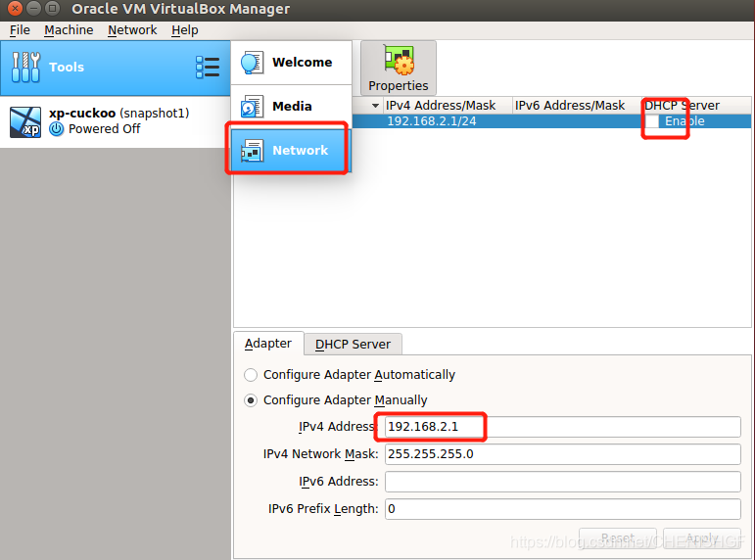Close the VirtualBox Manager window
755x560 pixels.
pos(15,8)
